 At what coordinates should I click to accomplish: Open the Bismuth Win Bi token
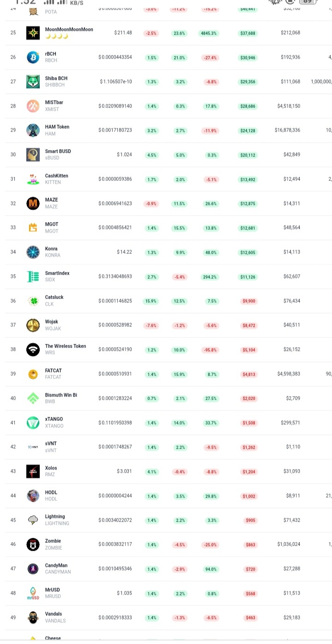point(61,395)
